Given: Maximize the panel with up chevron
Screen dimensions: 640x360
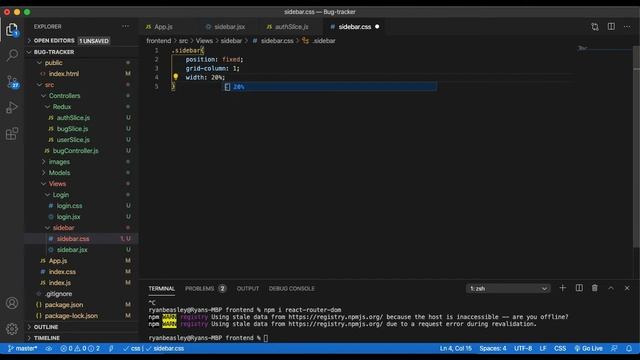Looking at the screenshot, I should pos(611,288).
